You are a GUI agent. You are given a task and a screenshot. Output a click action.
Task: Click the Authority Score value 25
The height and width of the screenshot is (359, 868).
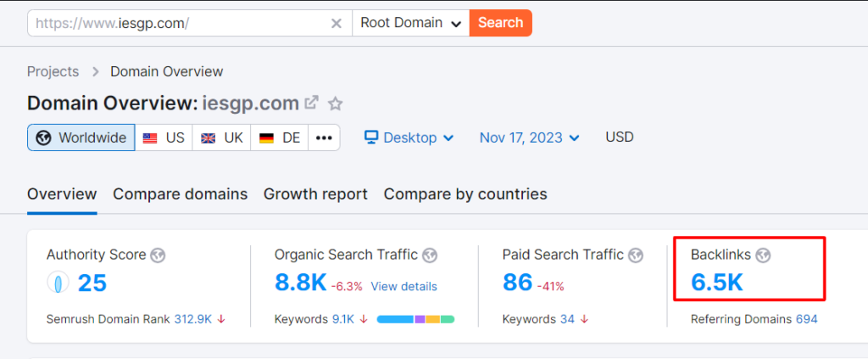pos(92,283)
